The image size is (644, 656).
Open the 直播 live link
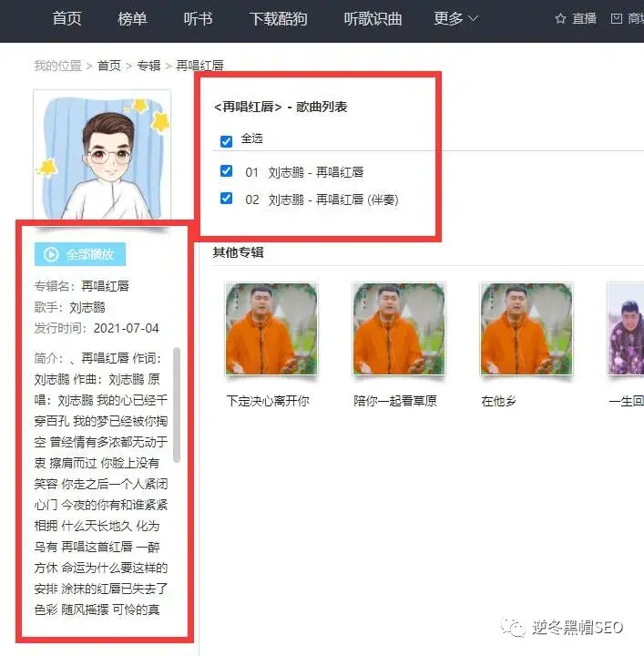pos(584,18)
